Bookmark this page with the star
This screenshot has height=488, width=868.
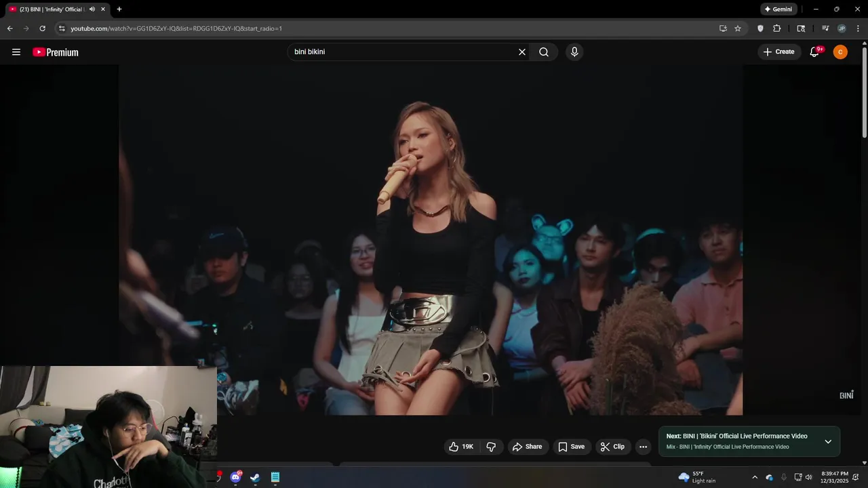click(x=738, y=28)
